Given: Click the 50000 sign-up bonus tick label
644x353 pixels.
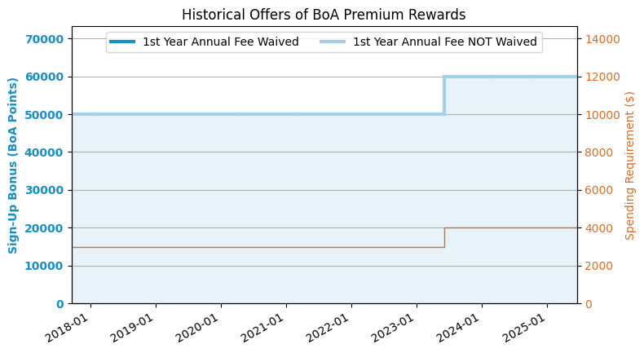Looking at the screenshot, I should [47, 115].
